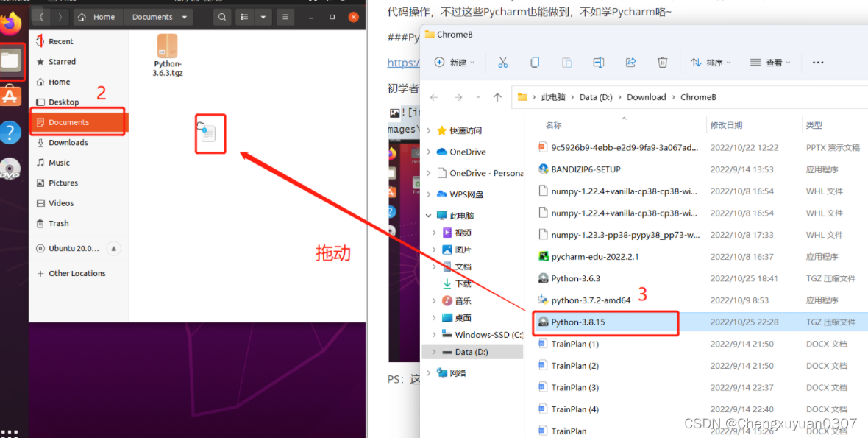
Task: Click the DVD disc icon in dock
Action: click(10, 169)
